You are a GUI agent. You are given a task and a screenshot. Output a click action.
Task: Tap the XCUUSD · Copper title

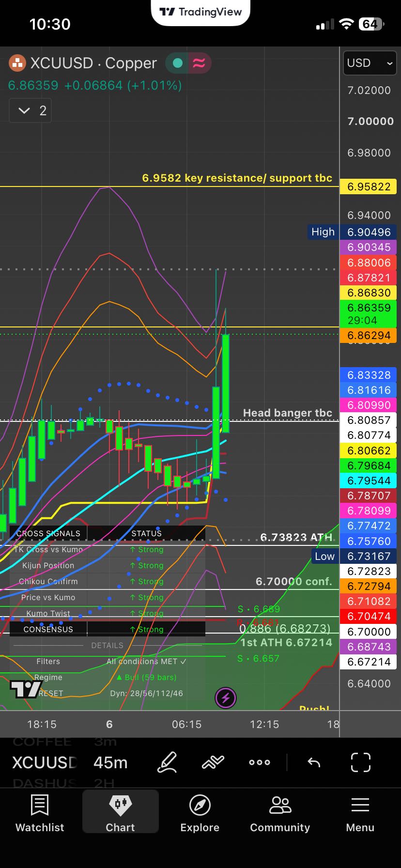(x=93, y=63)
